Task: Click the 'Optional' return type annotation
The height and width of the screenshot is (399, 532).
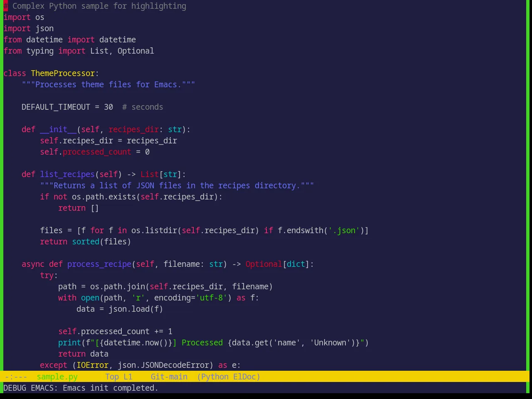Action: (x=264, y=264)
